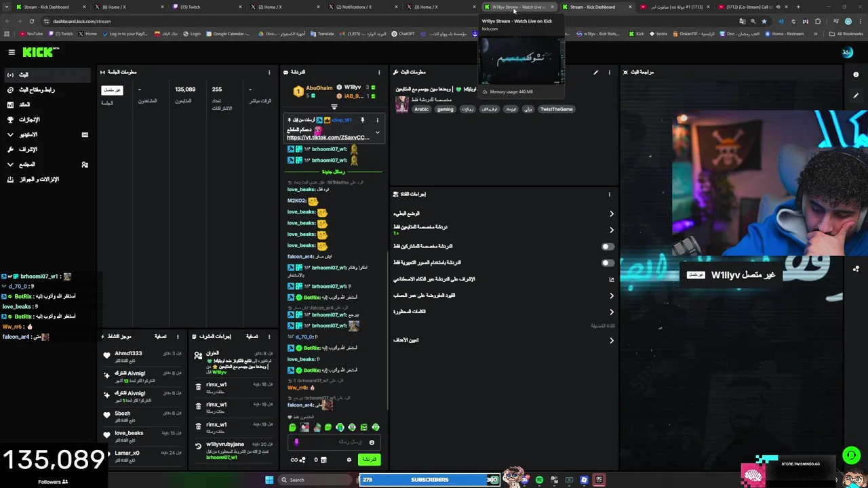Unpin the pinned chat message

[x=362, y=120]
